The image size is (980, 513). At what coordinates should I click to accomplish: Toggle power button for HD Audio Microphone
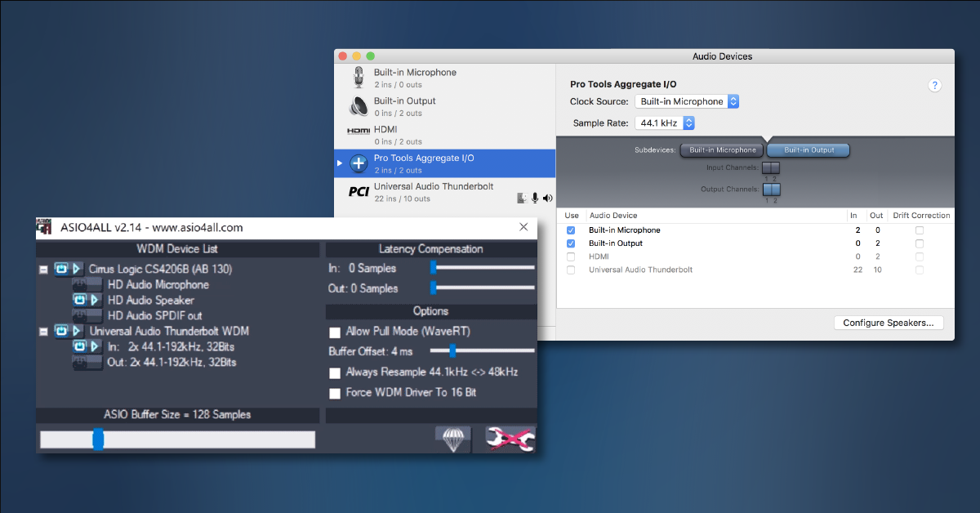pyautogui.click(x=80, y=284)
